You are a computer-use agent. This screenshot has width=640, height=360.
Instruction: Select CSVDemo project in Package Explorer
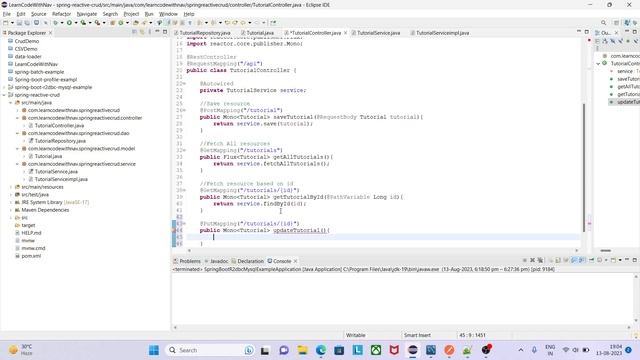(26, 49)
